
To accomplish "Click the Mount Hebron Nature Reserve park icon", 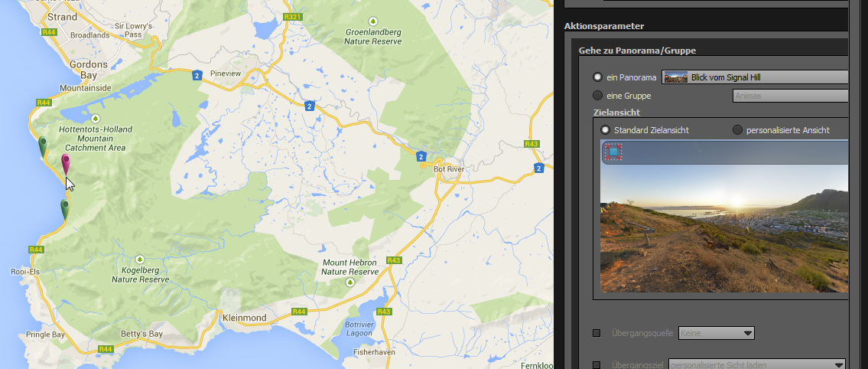I will [x=350, y=282].
